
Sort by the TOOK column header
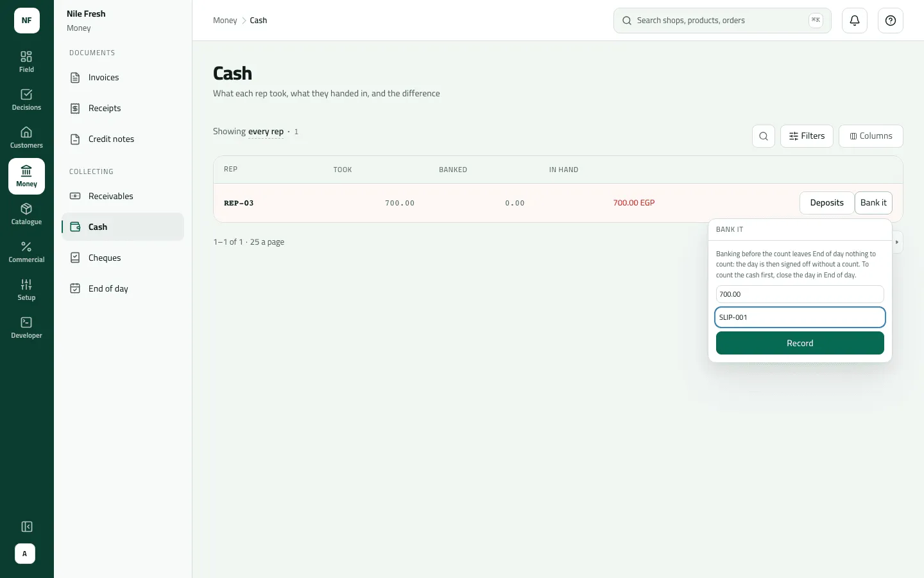(343, 170)
